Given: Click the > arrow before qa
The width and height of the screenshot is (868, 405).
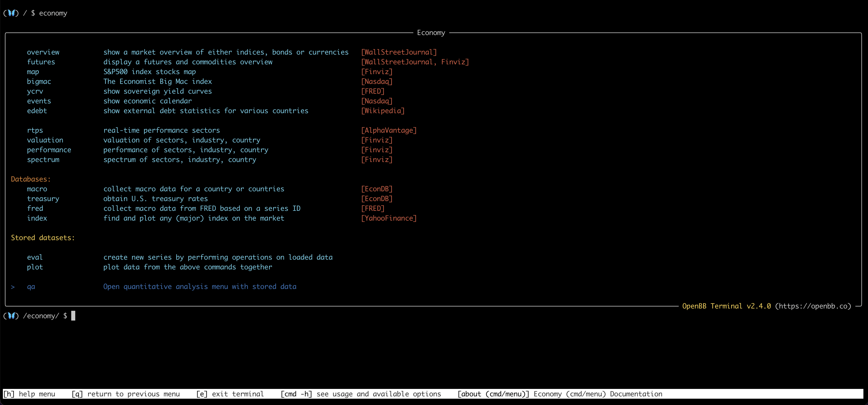Looking at the screenshot, I should pyautogui.click(x=13, y=287).
